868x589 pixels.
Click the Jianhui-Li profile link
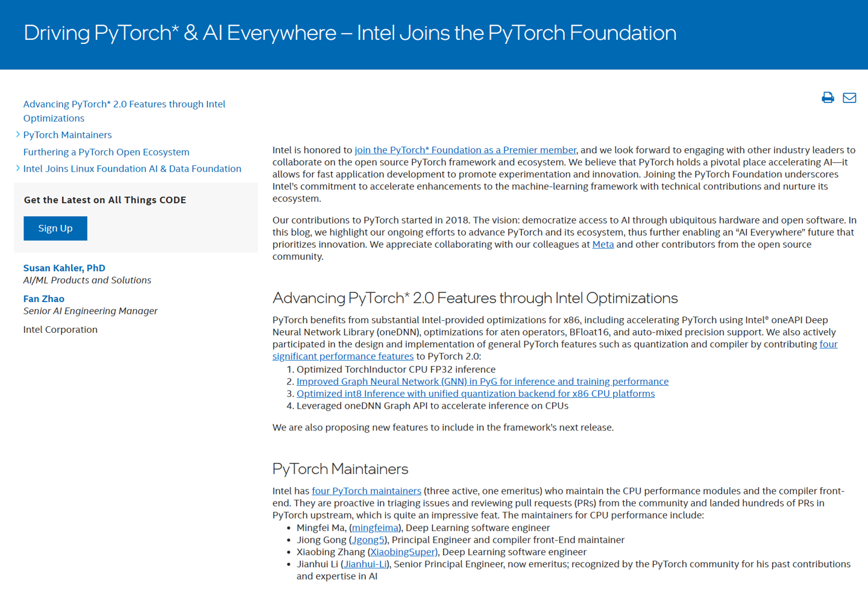[365, 564]
